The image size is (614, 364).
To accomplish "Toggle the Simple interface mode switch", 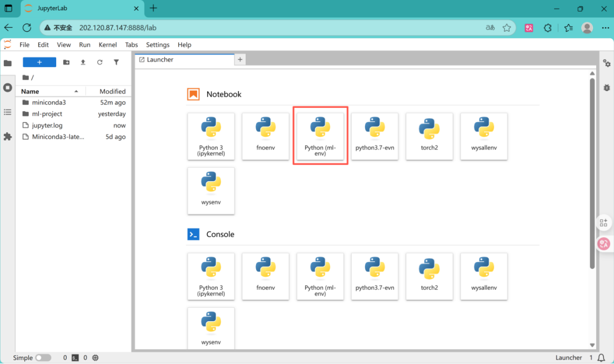I will (43, 358).
